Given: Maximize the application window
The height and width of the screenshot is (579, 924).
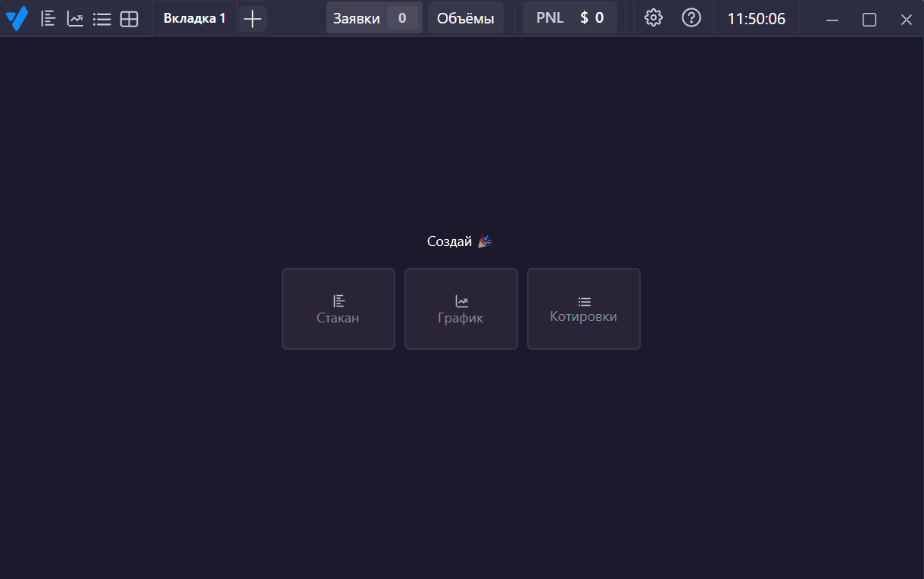Looking at the screenshot, I should (869, 20).
